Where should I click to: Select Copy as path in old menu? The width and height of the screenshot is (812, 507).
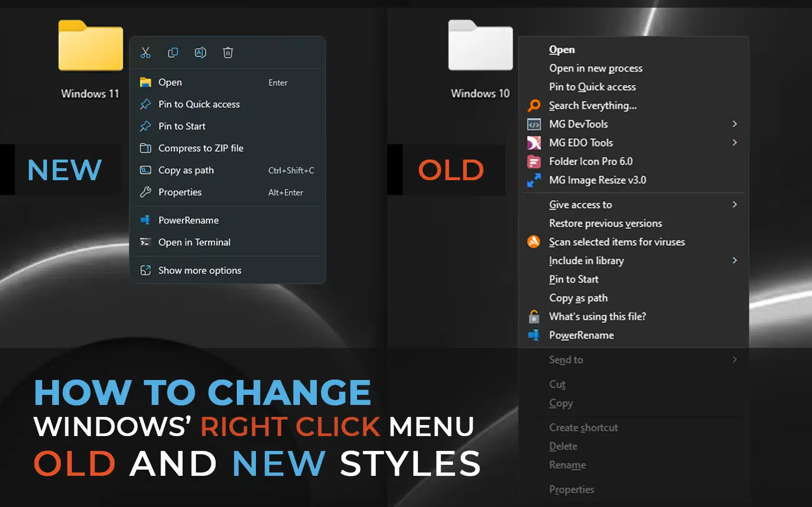[x=634, y=298]
